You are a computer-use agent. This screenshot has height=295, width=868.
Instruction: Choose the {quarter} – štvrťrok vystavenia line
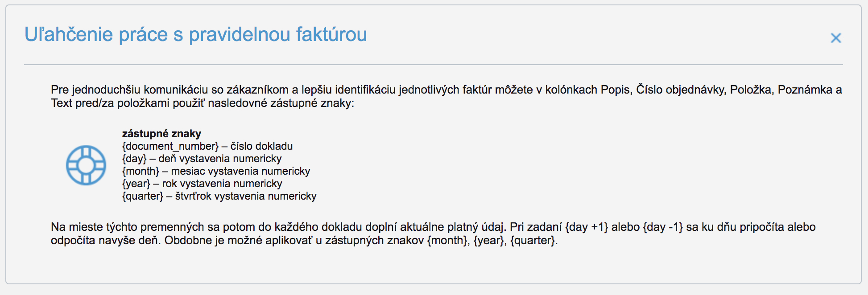point(219,196)
